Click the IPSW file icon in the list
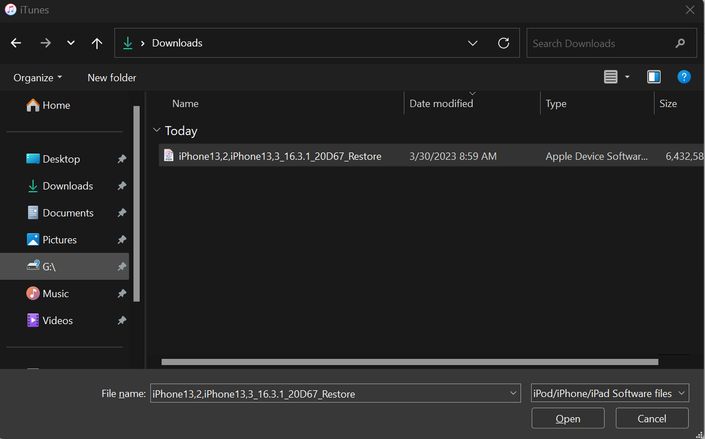The width and height of the screenshot is (705, 439). [x=169, y=156]
